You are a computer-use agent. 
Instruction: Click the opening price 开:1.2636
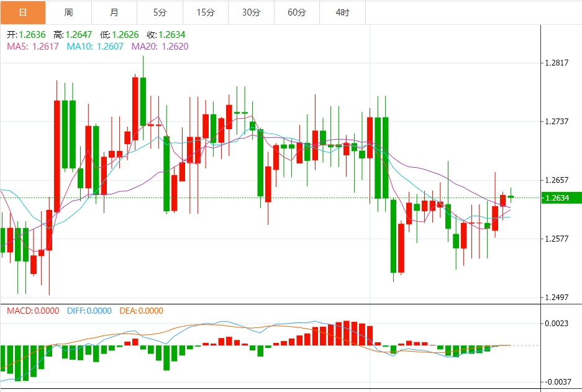26,35
